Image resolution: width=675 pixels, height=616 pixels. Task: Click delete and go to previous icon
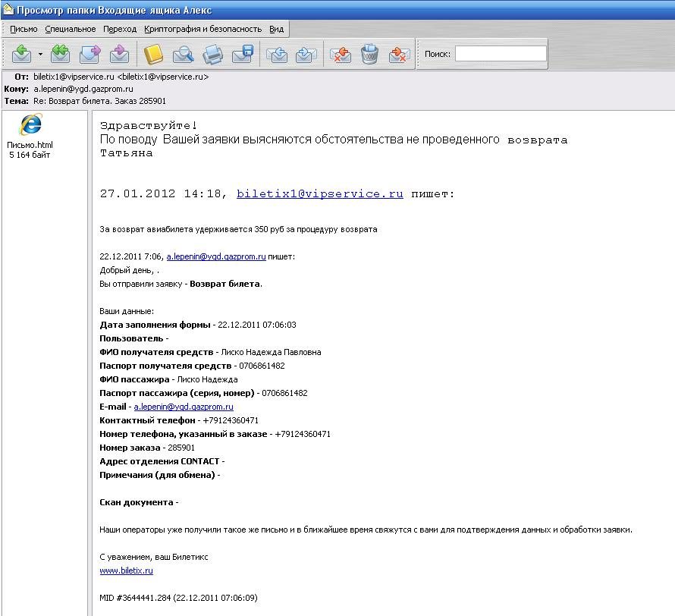point(341,54)
